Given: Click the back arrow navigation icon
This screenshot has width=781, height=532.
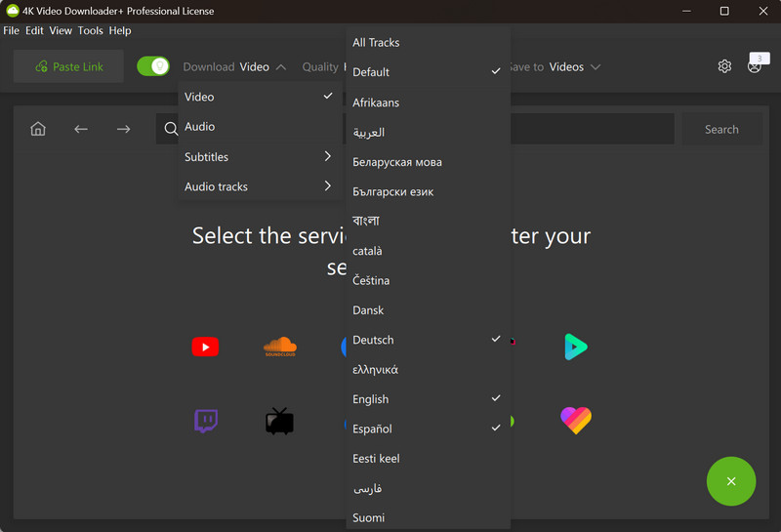Looking at the screenshot, I should click(x=81, y=130).
